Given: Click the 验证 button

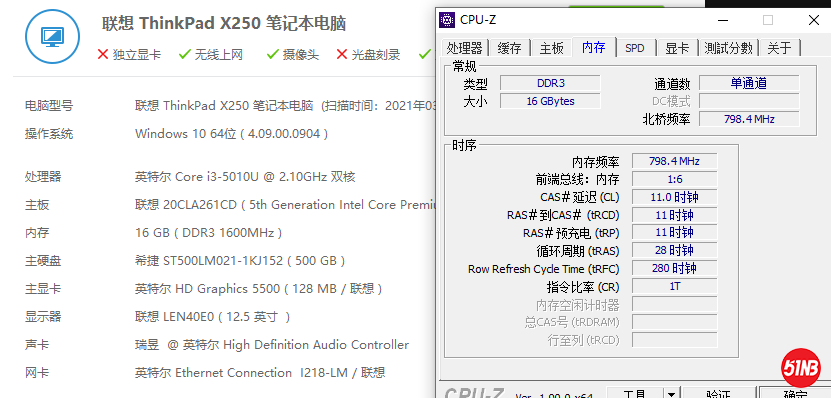Looking at the screenshot, I should click(x=718, y=393).
